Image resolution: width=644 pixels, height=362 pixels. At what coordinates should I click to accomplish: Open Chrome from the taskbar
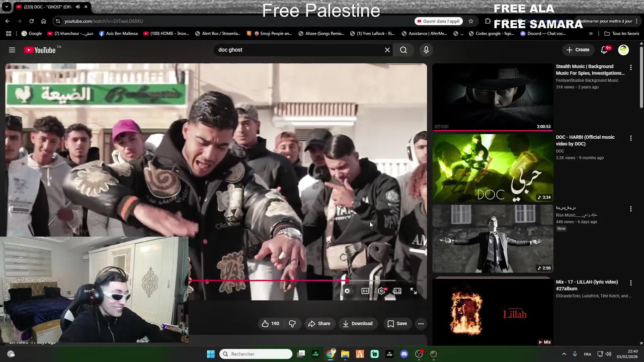pyautogui.click(x=331, y=354)
